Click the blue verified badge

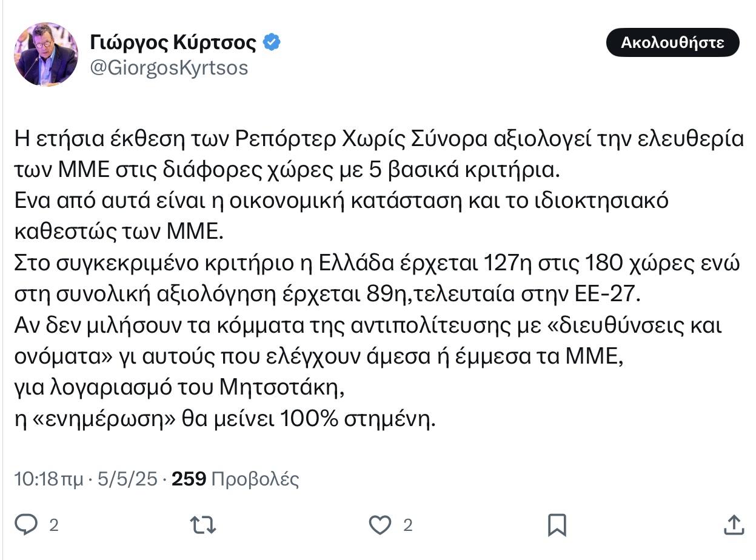pos(270,42)
